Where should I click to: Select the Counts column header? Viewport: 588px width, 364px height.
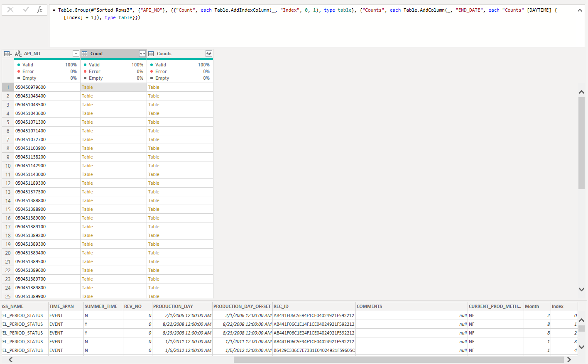[x=180, y=54]
